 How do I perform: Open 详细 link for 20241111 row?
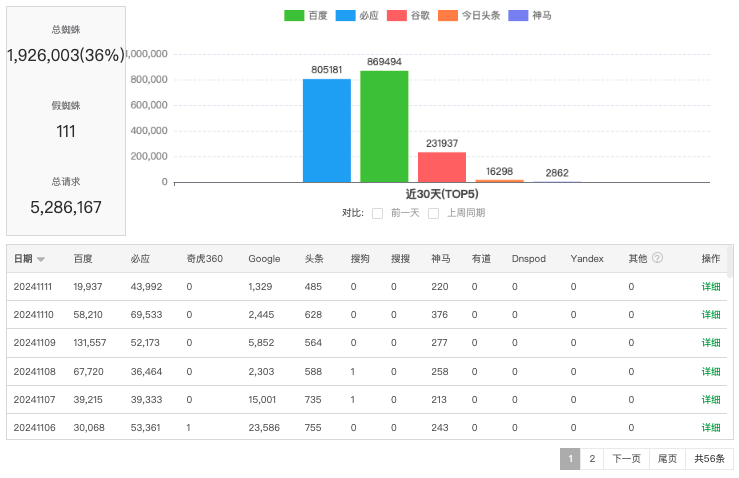(x=710, y=286)
